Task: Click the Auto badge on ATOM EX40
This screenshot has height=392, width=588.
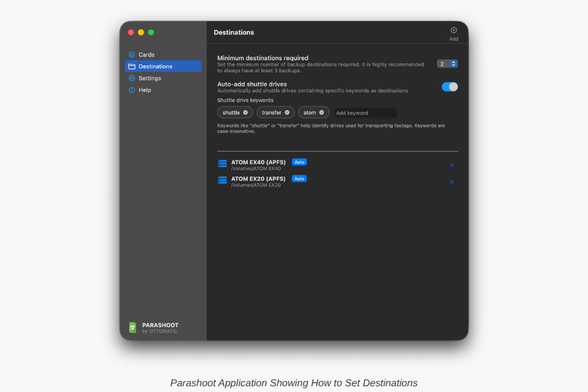Action: coord(299,162)
